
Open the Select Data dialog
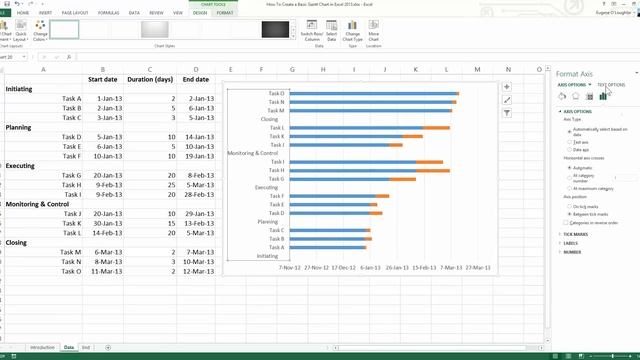[x=331, y=31]
